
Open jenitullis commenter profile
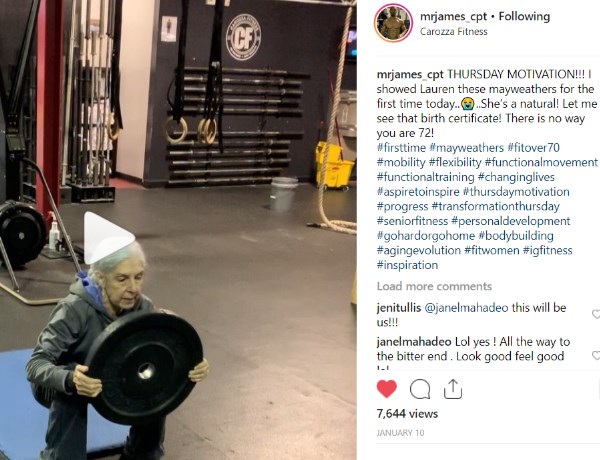pos(399,308)
